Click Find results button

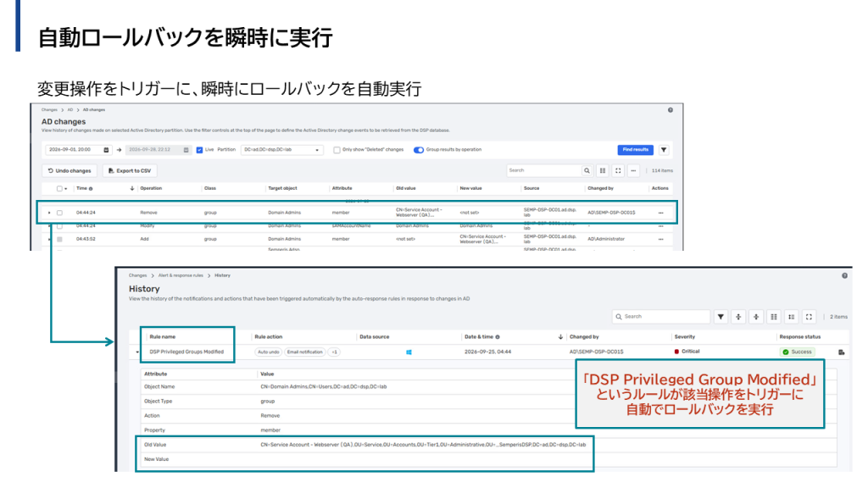[636, 150]
